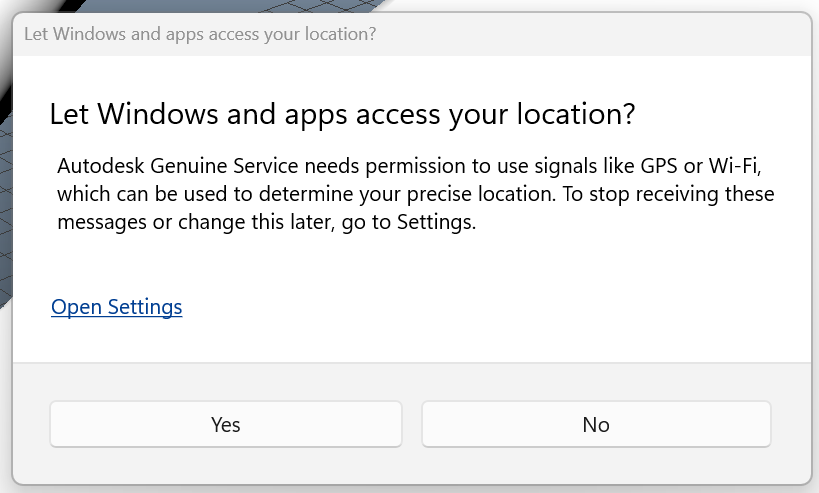This screenshot has height=493, width=819.
Task: Click No to deny location access
Action: (x=596, y=424)
